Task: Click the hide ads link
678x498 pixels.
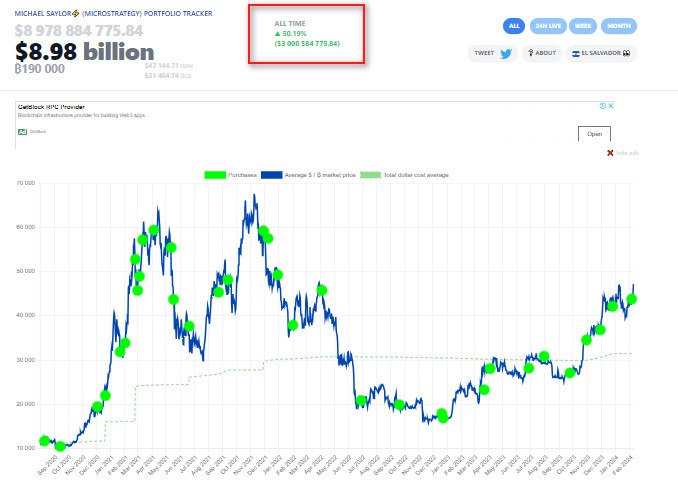Action: pos(627,153)
